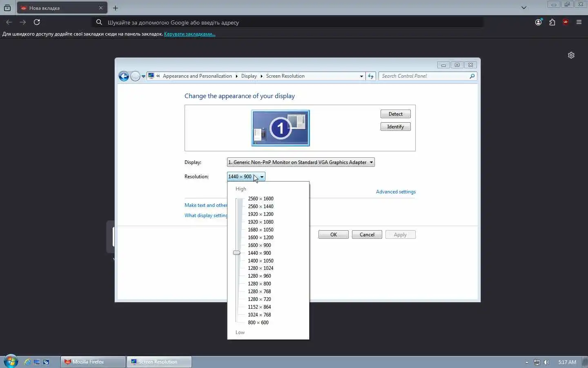Choose 1600 × 1200 resolution
The width and height of the screenshot is (588, 368).
[261, 238]
